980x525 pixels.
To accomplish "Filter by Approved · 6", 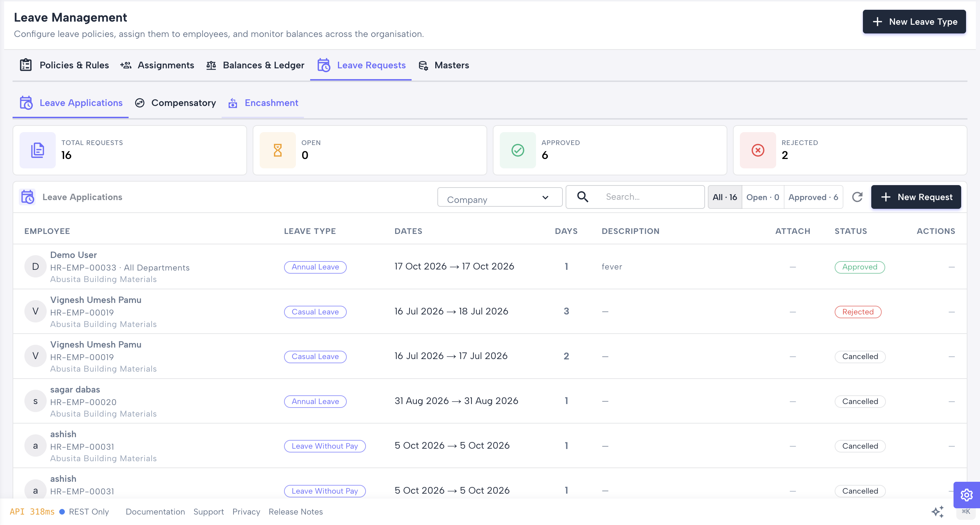I will 813,197.
